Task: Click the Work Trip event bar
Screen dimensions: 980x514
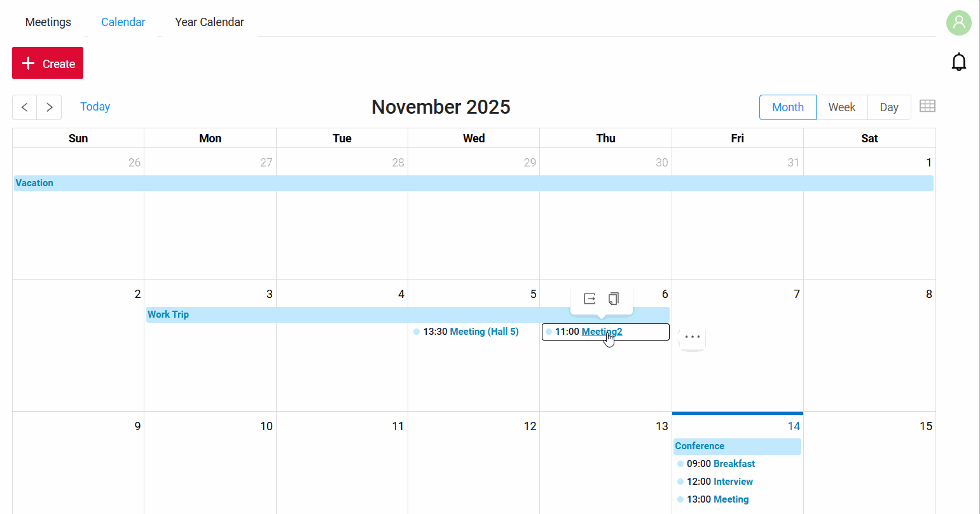Action: tap(318, 314)
